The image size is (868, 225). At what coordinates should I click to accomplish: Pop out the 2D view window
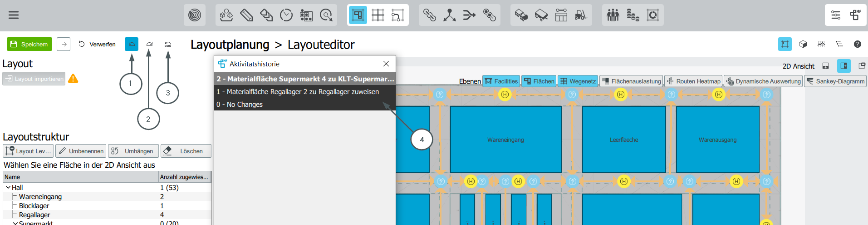(x=862, y=66)
